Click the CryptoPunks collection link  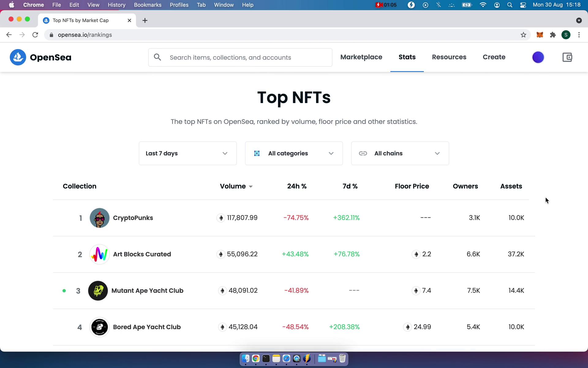tap(133, 217)
